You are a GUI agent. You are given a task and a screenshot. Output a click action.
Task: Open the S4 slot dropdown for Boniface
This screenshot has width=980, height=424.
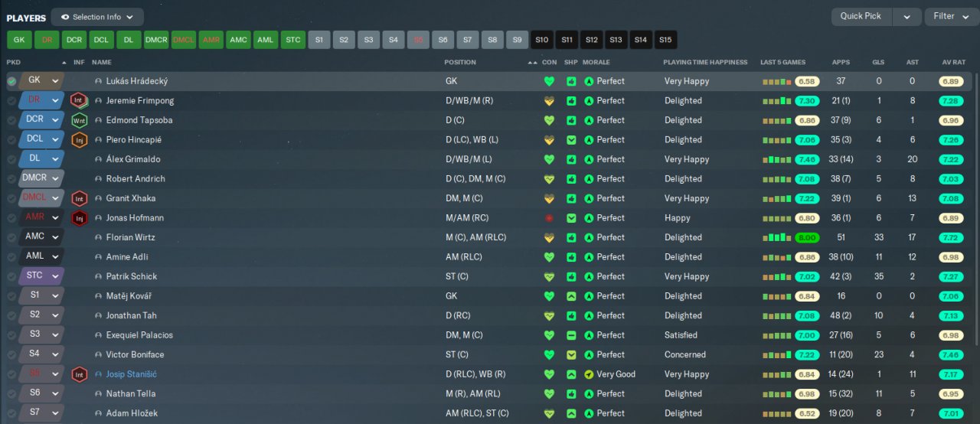pos(55,355)
